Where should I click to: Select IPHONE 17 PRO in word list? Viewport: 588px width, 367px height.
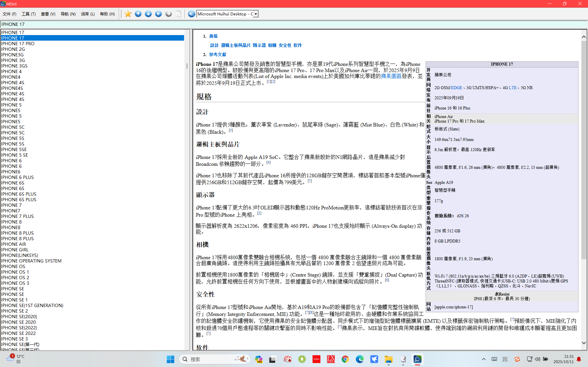(x=18, y=43)
